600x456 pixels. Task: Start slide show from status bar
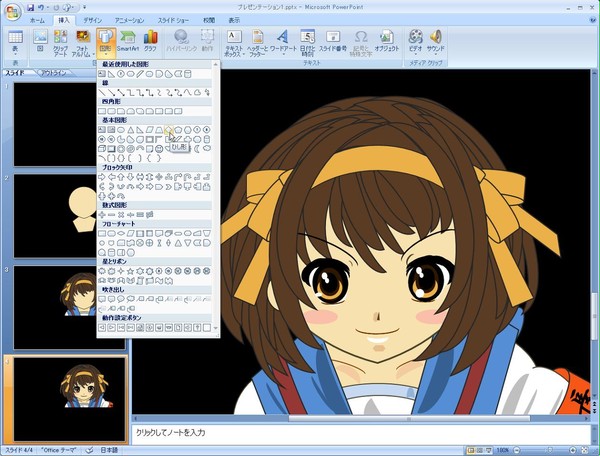pyautogui.click(x=489, y=450)
